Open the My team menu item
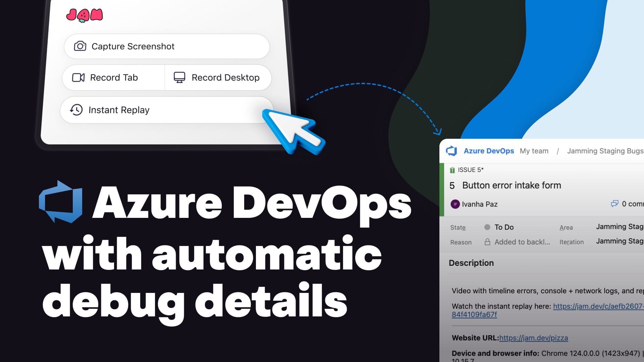Image resolution: width=644 pixels, height=362 pixels. point(534,151)
